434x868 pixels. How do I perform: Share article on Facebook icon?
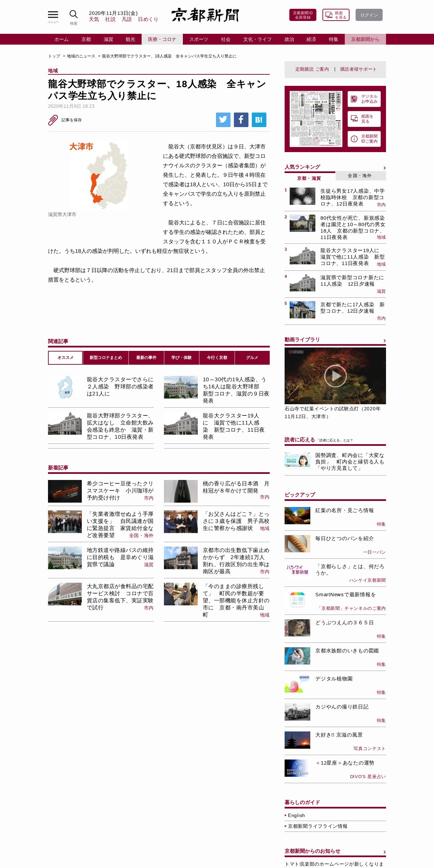(x=241, y=120)
